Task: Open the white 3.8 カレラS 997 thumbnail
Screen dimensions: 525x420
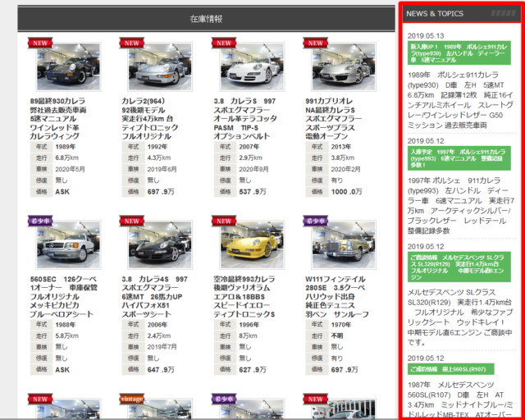Action: (252, 66)
